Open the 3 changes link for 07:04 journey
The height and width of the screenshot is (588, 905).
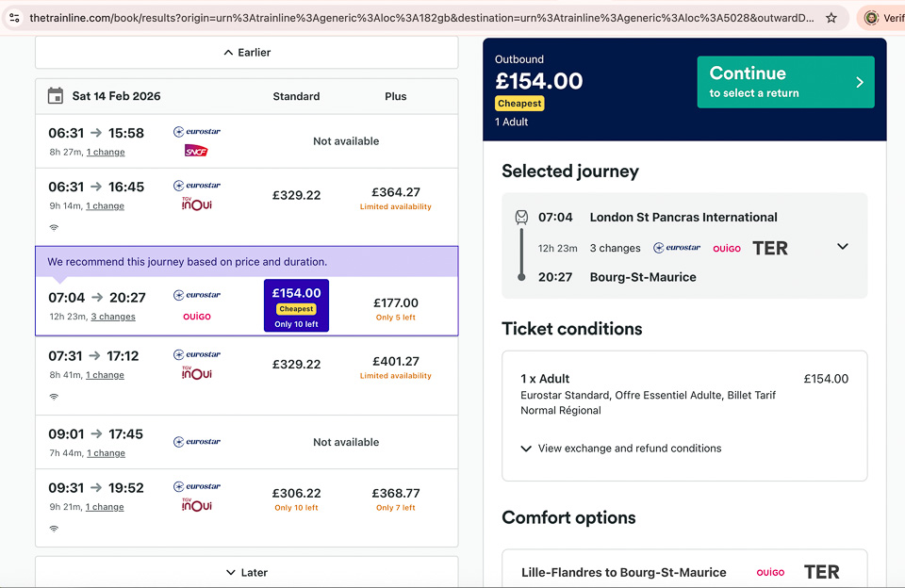click(x=113, y=318)
